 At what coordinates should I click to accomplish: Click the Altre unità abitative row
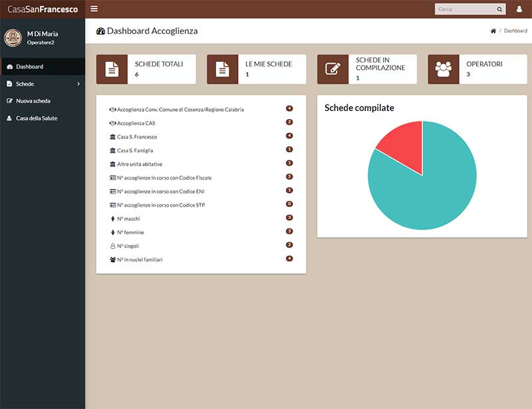(201, 164)
